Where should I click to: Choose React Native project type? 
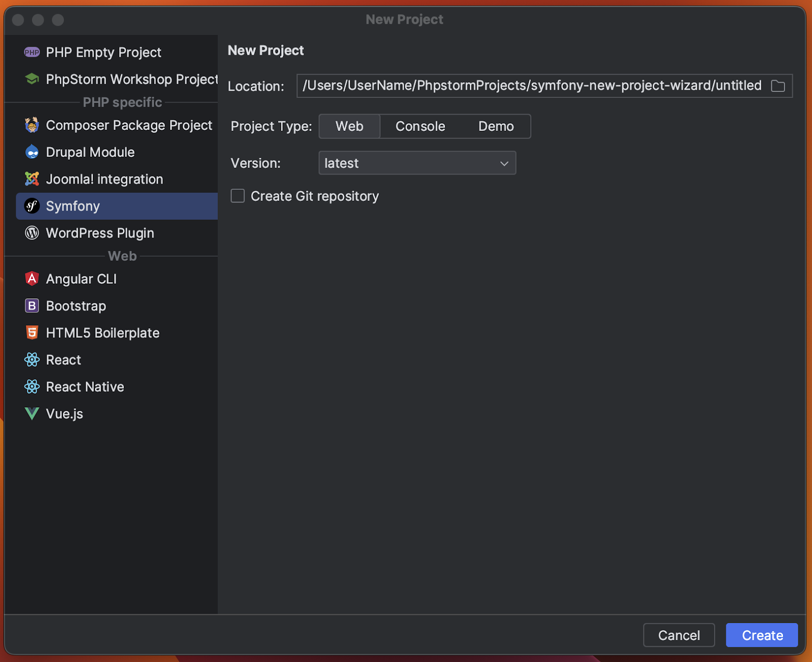pos(85,387)
